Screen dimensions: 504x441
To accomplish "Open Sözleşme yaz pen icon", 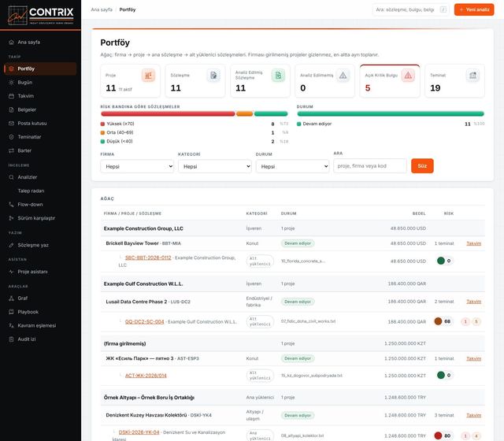I will click(11, 245).
